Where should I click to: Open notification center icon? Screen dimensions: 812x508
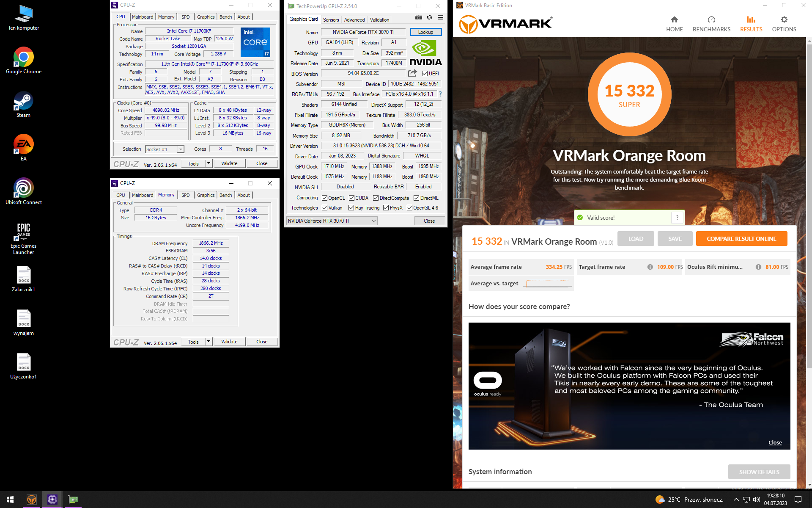(x=798, y=500)
